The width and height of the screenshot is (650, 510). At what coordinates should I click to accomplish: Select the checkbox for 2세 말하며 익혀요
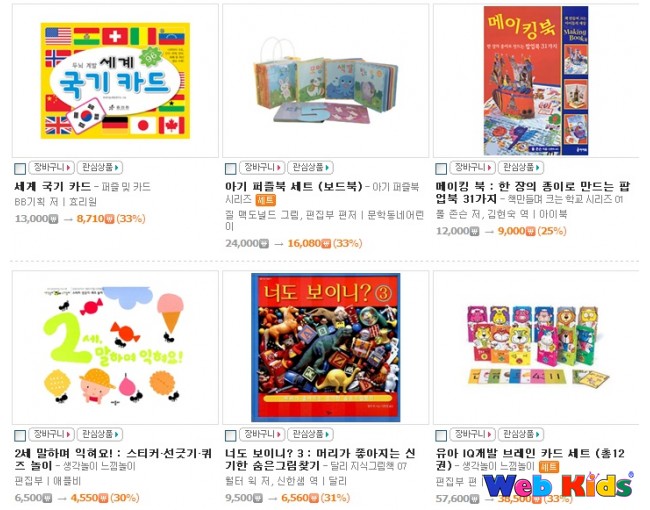pyautogui.click(x=20, y=436)
